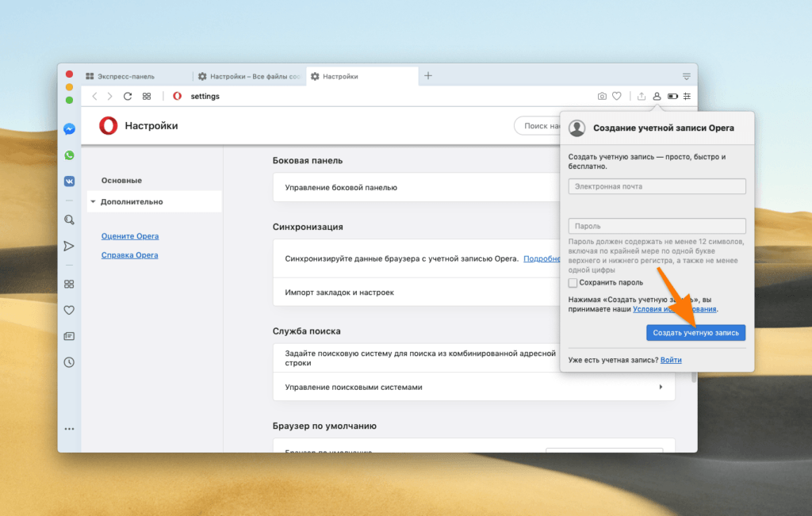Click the three-dots sidebar setup icon

coord(70,429)
